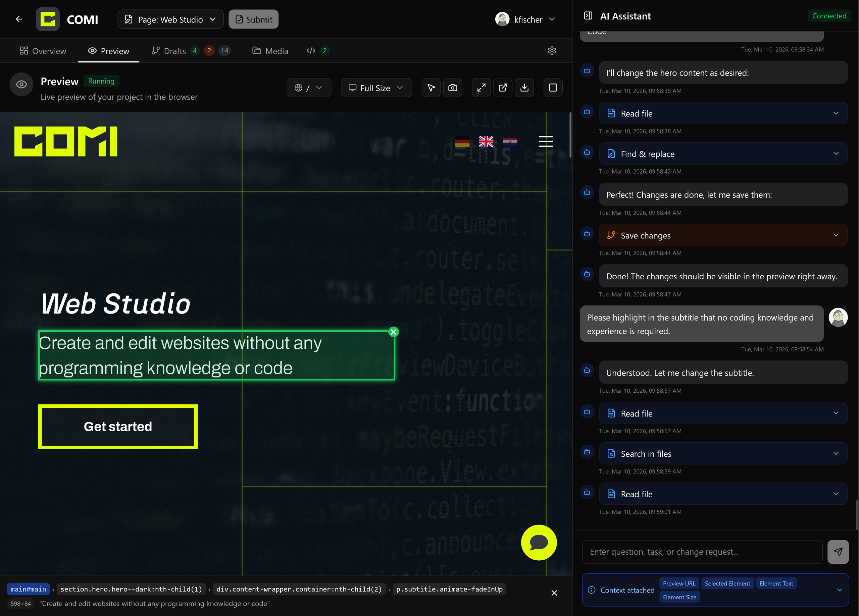Click the Get started button
The height and width of the screenshot is (616, 859).
pos(118,427)
